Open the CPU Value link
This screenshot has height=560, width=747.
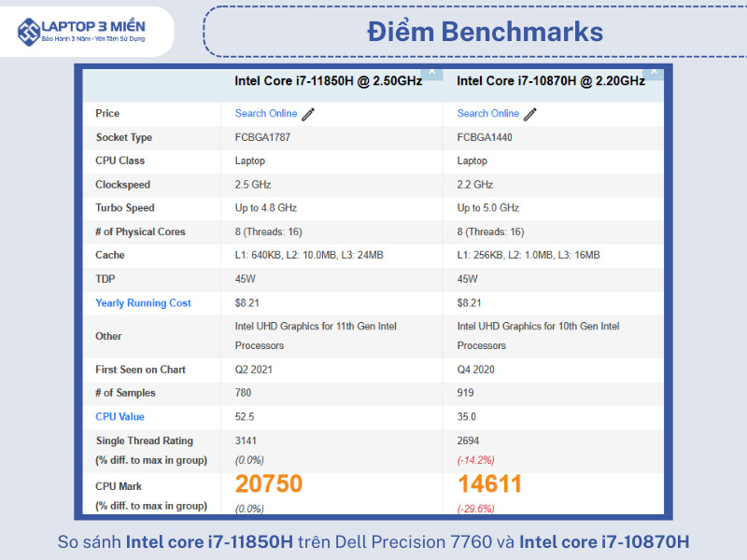point(120,417)
